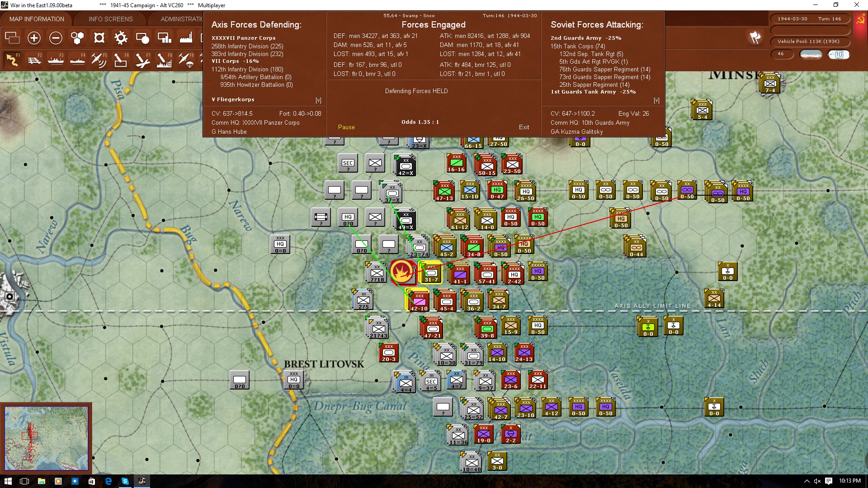Image resolution: width=868 pixels, height=488 pixels.
Task: Open File Explorer from the taskbar
Action: click(41, 481)
